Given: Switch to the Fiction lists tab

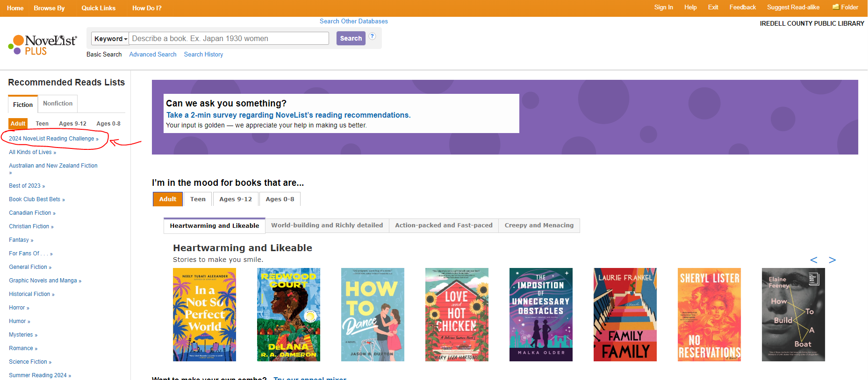Looking at the screenshot, I should click(x=23, y=105).
